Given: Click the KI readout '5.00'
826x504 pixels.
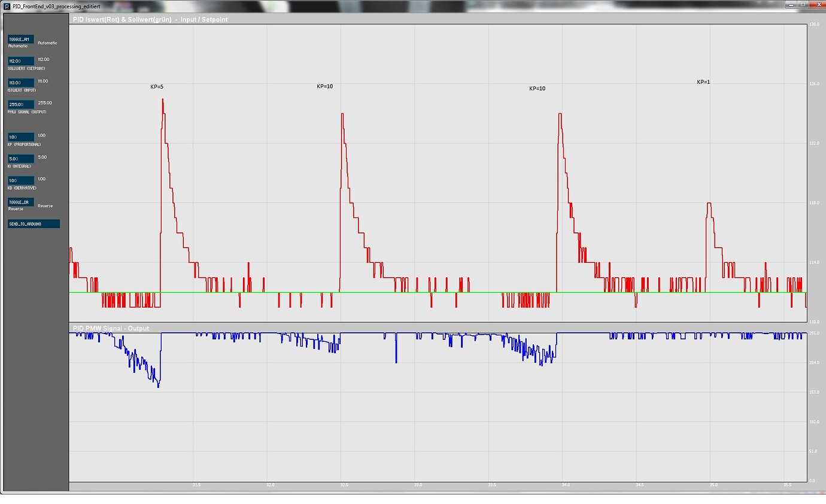Looking at the screenshot, I should tap(42, 157).
